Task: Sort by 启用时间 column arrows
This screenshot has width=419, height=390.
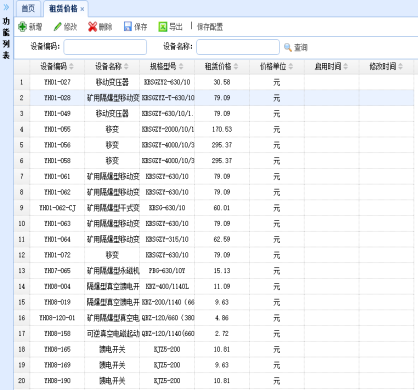Action: (x=346, y=66)
